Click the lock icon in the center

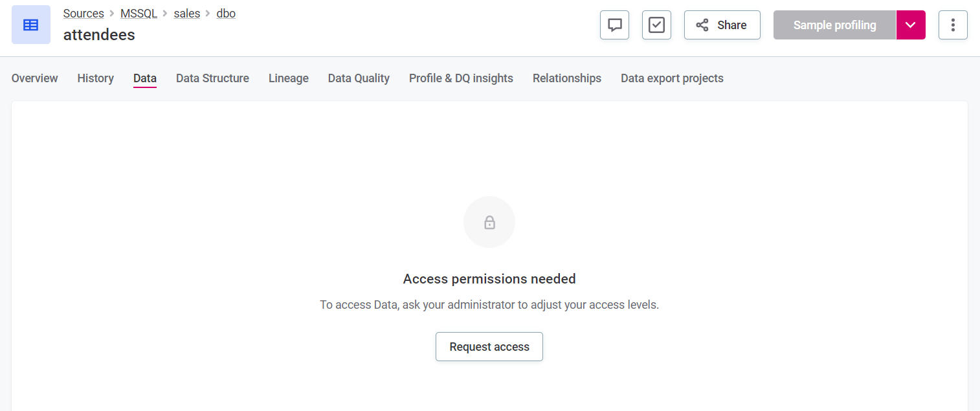[x=489, y=223]
